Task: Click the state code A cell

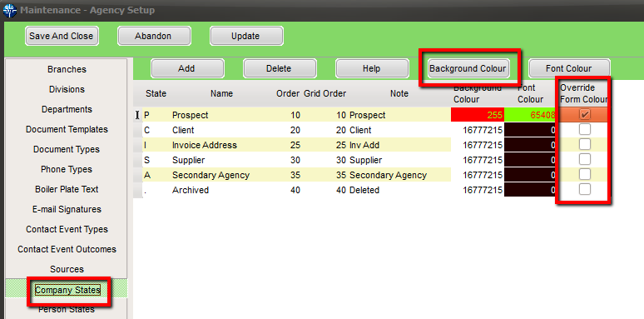Action: (x=147, y=175)
